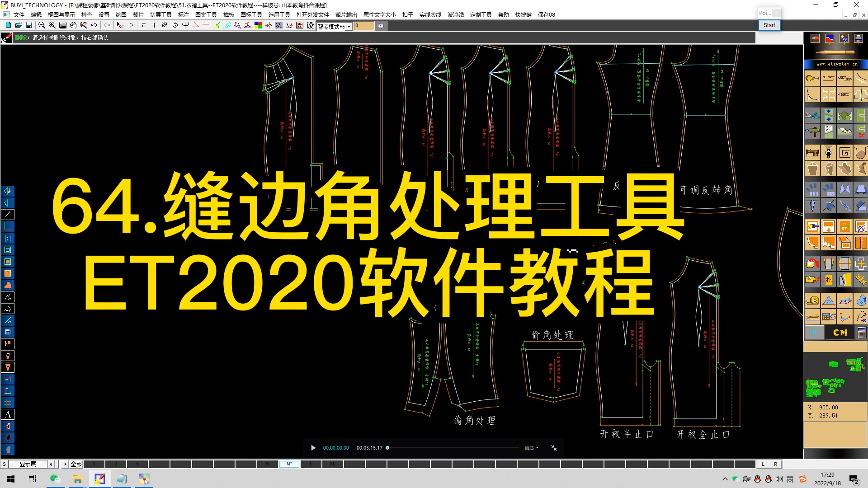Viewport: 868px width, 488px height.
Task: Select the pocket shape tool icon
Action: tap(812, 169)
